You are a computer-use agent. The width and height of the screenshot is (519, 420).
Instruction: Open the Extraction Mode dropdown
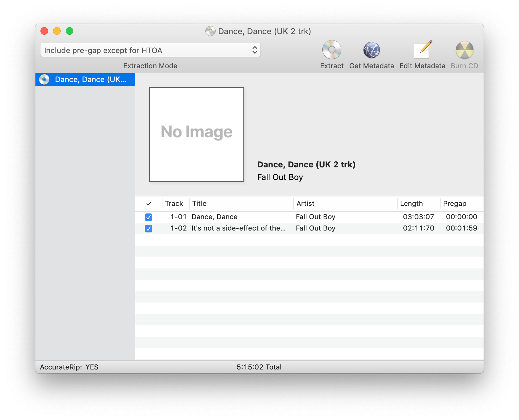coord(150,50)
